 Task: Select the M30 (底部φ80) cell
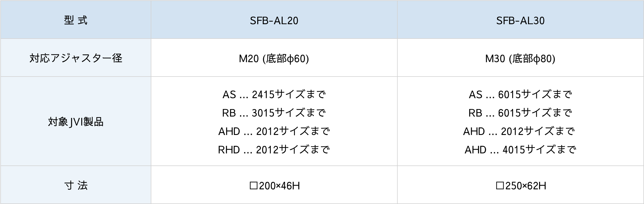pyautogui.click(x=520, y=59)
